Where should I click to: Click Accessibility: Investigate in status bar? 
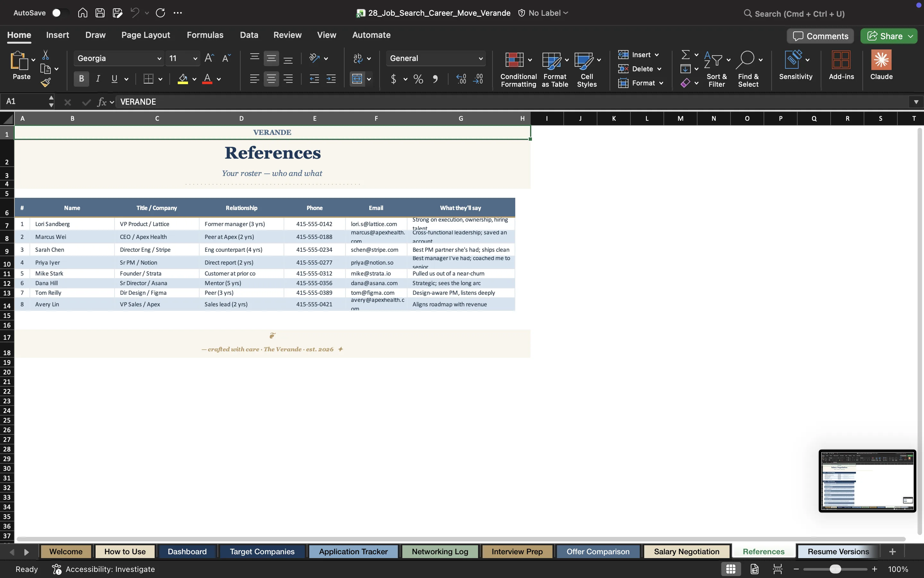click(x=104, y=569)
